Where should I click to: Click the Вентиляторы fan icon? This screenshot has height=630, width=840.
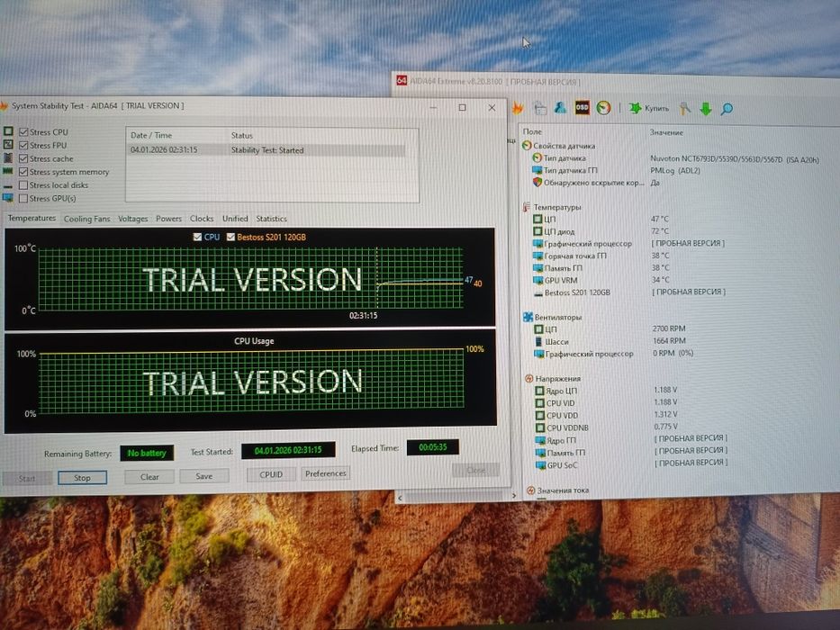(528, 317)
